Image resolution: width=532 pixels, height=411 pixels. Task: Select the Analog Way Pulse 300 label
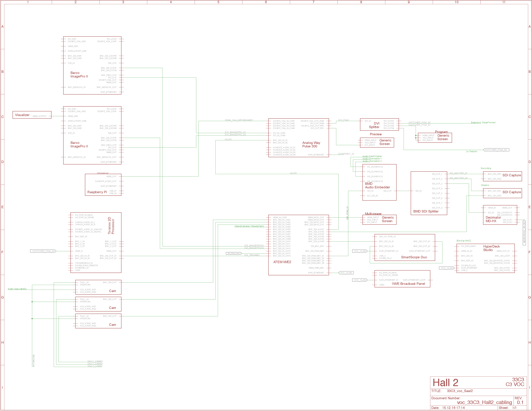(x=311, y=145)
